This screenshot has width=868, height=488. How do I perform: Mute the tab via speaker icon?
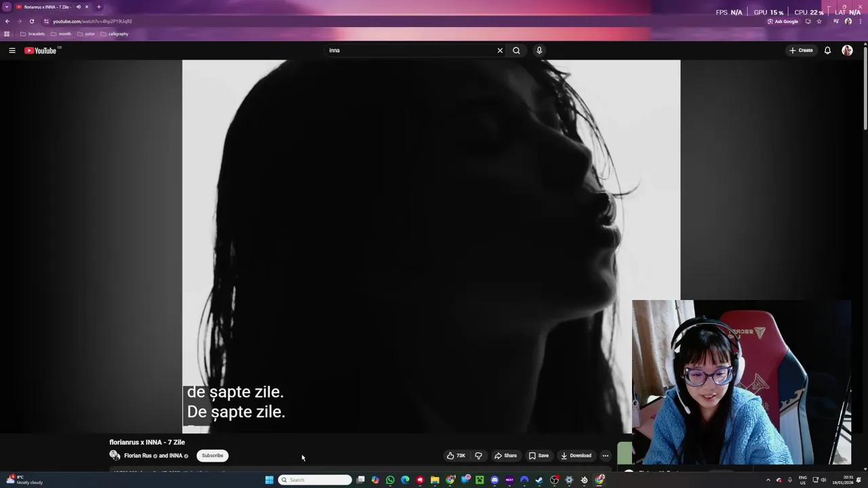pos(78,7)
